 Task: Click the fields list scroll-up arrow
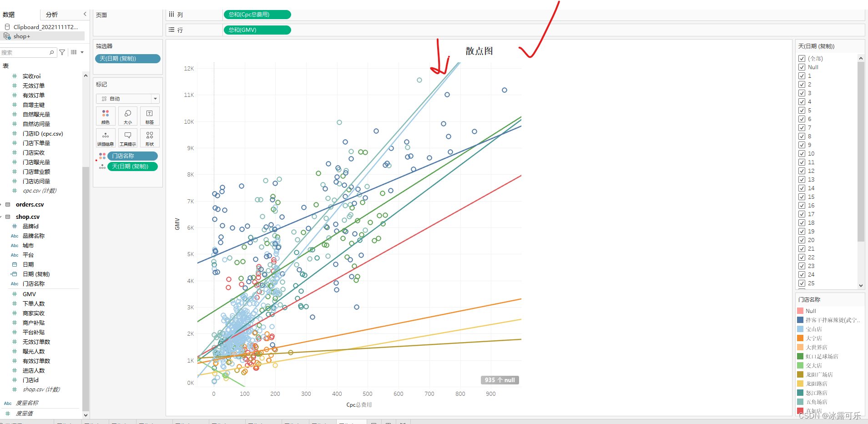(86, 76)
